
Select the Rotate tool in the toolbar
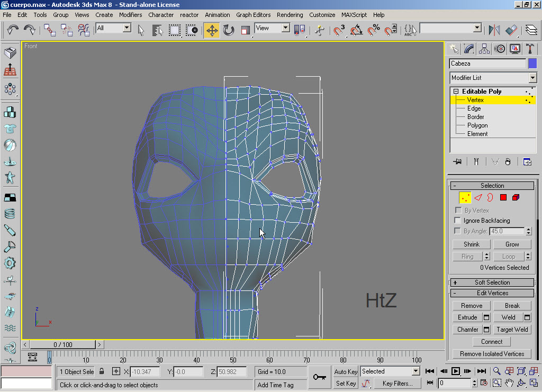pos(229,30)
